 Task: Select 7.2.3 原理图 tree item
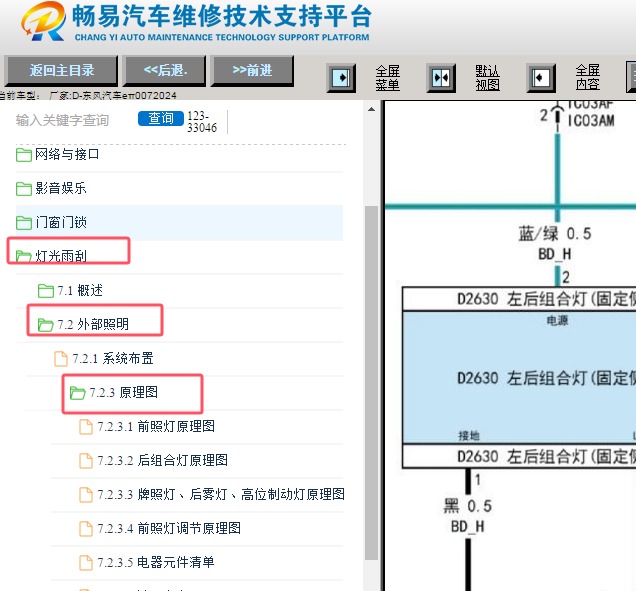(x=123, y=392)
